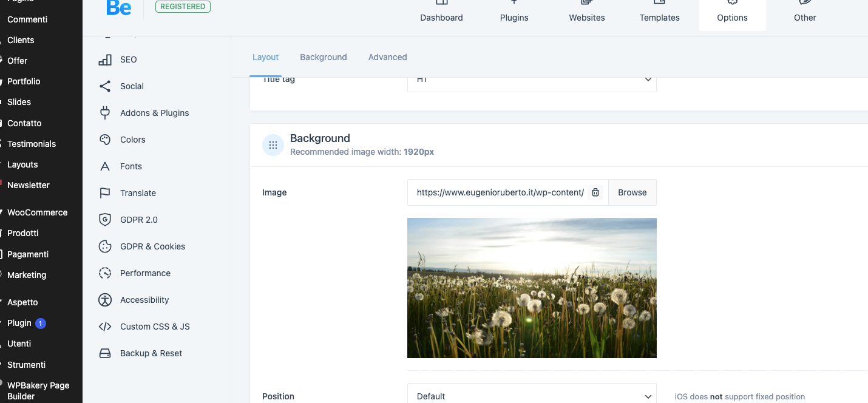Switch to the Background tab
The image size is (868, 403).
tap(323, 57)
